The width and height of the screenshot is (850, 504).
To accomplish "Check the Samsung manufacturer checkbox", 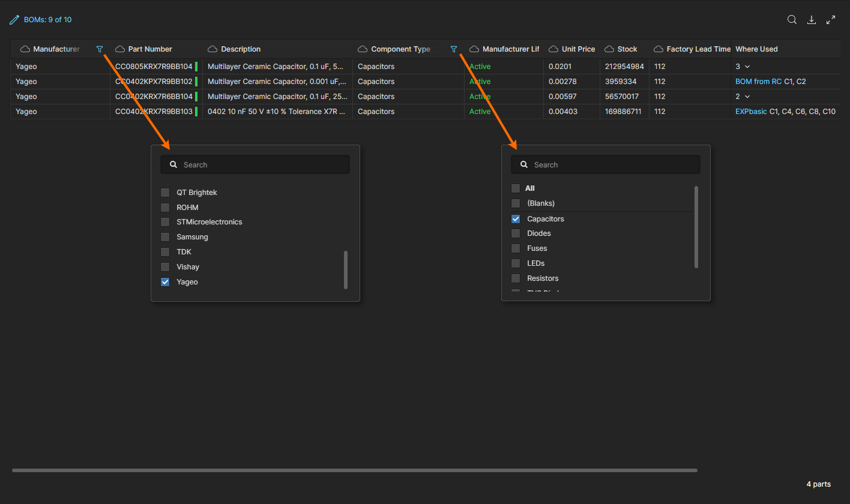I will tap(165, 237).
